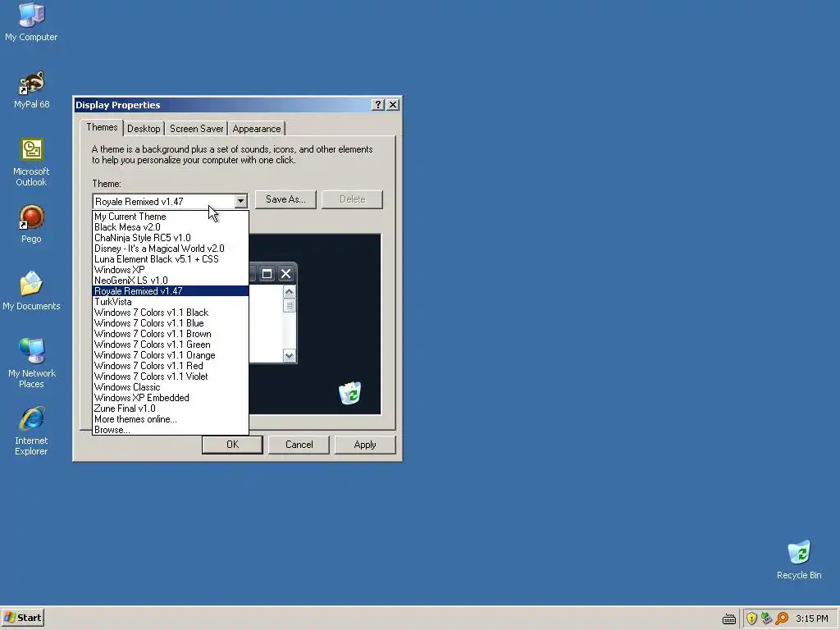Select the Internet Explorer desktop icon
Image resolution: width=840 pixels, height=630 pixels.
tap(31, 431)
